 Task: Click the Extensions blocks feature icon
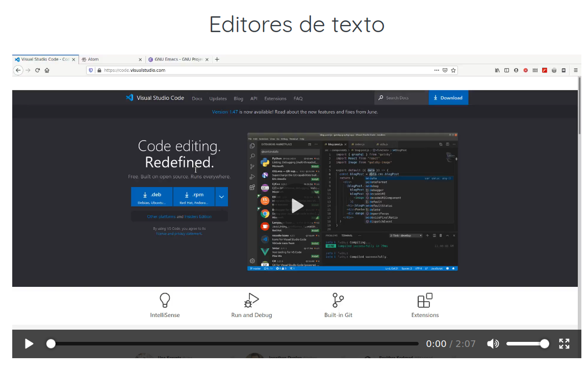tap(425, 300)
